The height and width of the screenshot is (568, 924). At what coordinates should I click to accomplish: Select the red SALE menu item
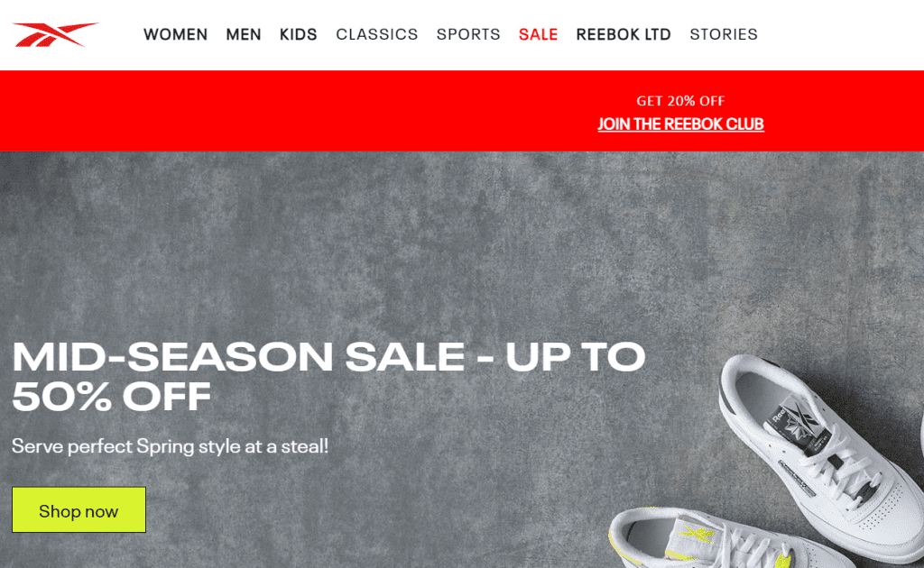click(x=538, y=35)
